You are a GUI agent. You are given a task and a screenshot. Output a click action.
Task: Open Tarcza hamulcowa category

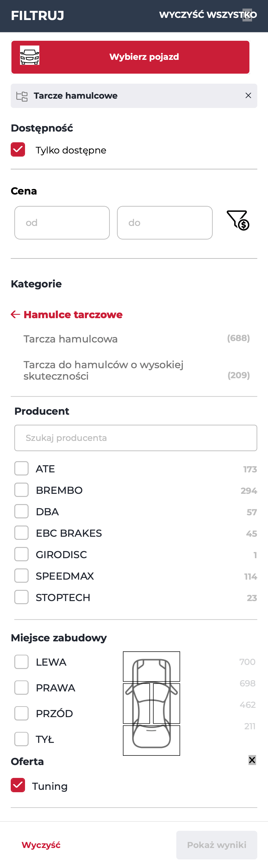tap(71, 339)
